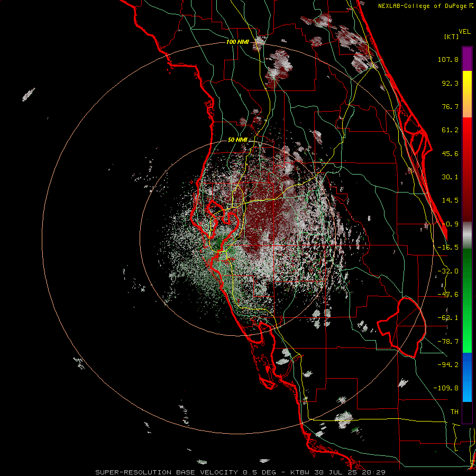Screen dimensions: 476x476
Task: Click the -32.0 velocity scale value
Action: click(x=448, y=271)
